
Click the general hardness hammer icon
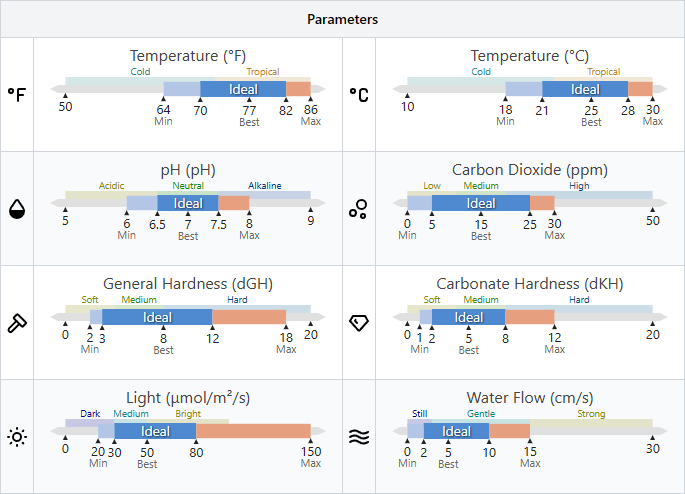click(17, 322)
